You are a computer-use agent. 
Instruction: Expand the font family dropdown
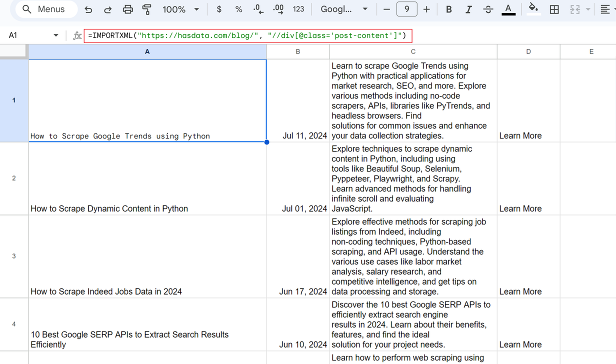point(344,9)
